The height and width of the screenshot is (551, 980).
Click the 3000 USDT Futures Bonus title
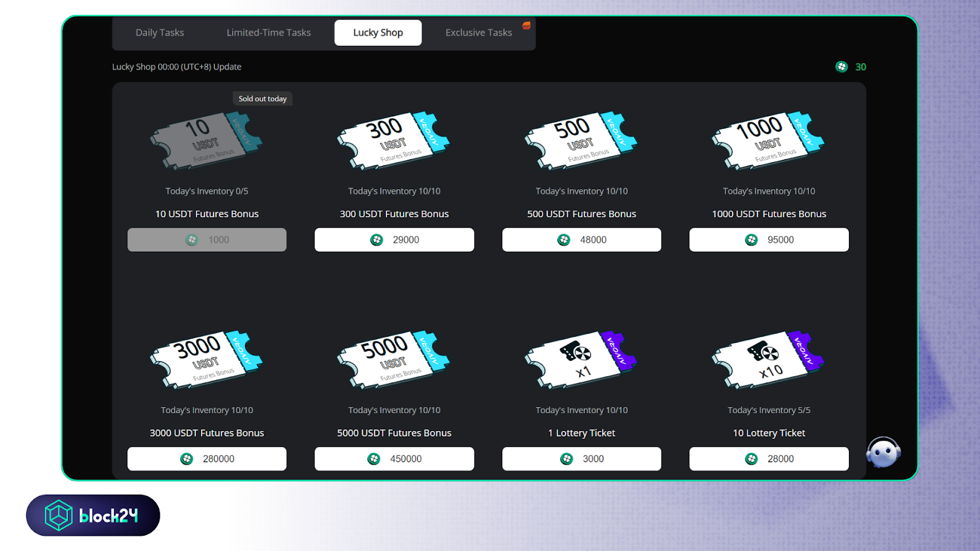tap(207, 433)
